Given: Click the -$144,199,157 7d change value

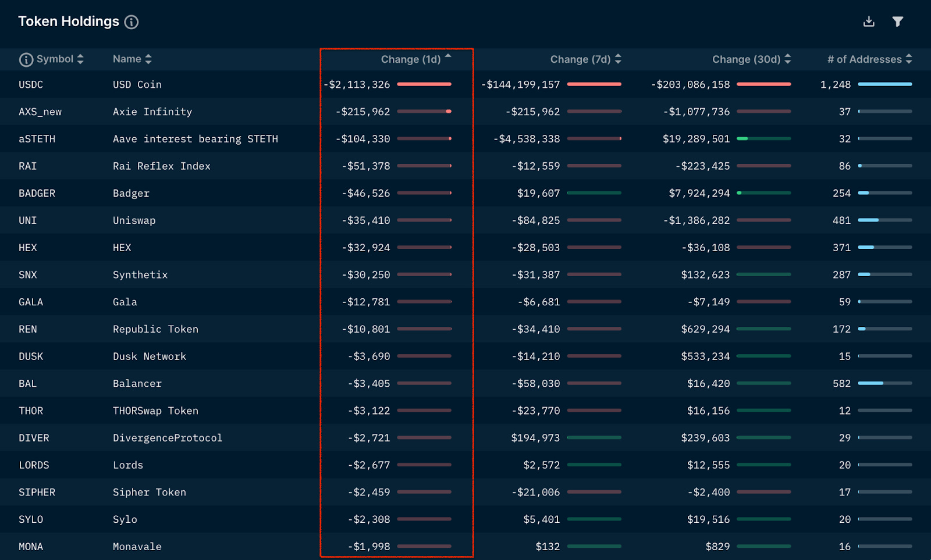Looking at the screenshot, I should [x=521, y=84].
